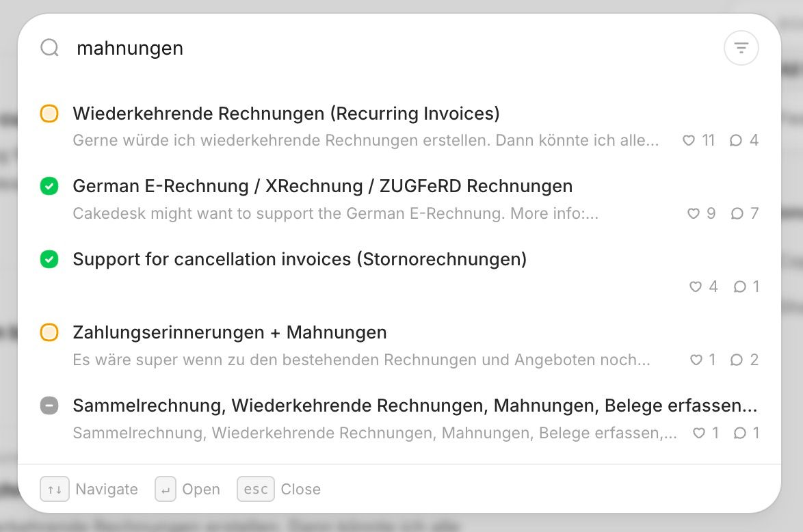Screen dimensions: 803x532
Task: Open Sammelrechnung, Wiederkehrende Rechnungen title
Action: point(414,405)
